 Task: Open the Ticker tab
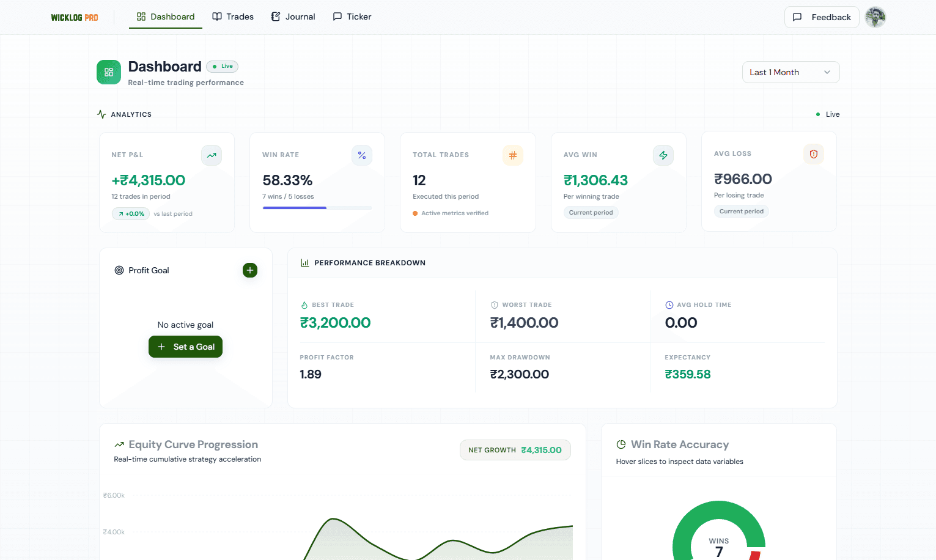click(352, 17)
